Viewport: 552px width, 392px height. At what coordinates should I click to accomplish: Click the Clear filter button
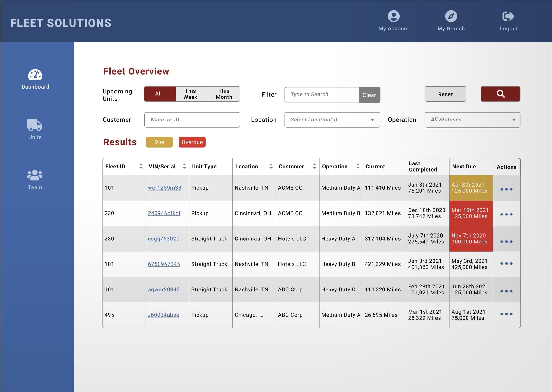click(x=369, y=95)
